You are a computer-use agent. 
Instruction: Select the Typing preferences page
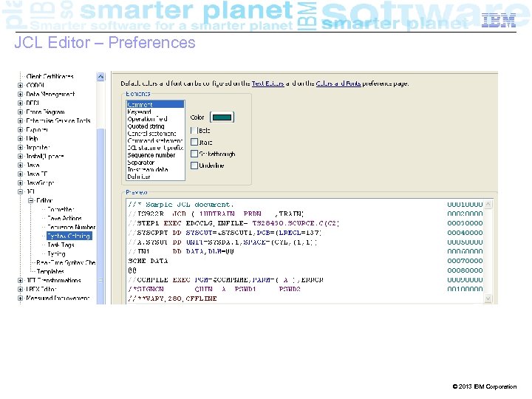56,253
